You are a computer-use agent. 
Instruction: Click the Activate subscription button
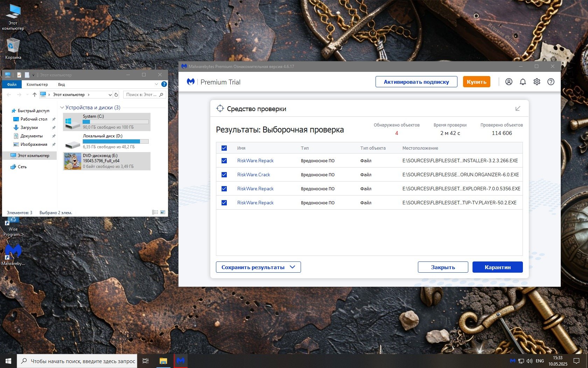point(416,82)
